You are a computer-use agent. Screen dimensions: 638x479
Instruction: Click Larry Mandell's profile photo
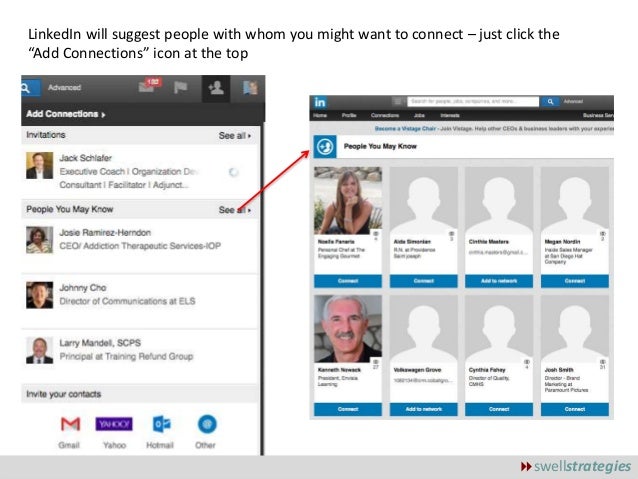coord(39,350)
